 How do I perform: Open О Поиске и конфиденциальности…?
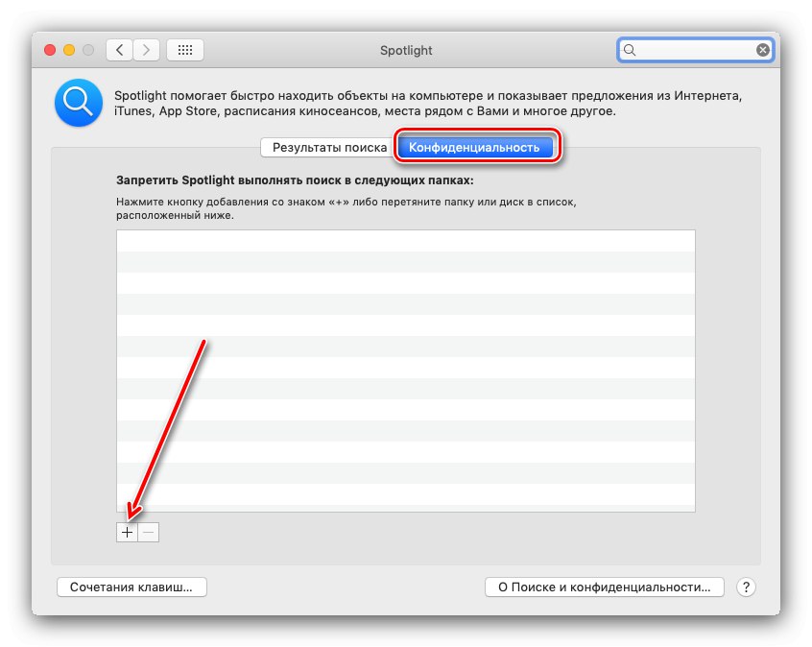[x=605, y=587]
